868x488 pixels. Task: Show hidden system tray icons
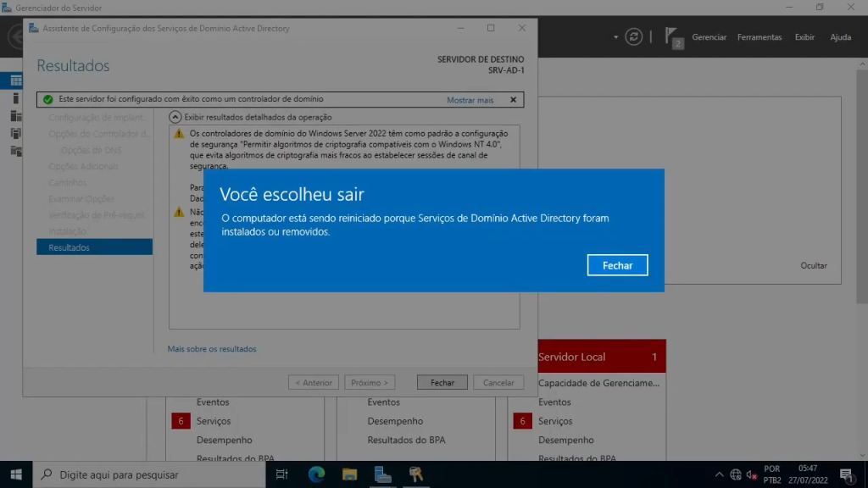click(719, 474)
